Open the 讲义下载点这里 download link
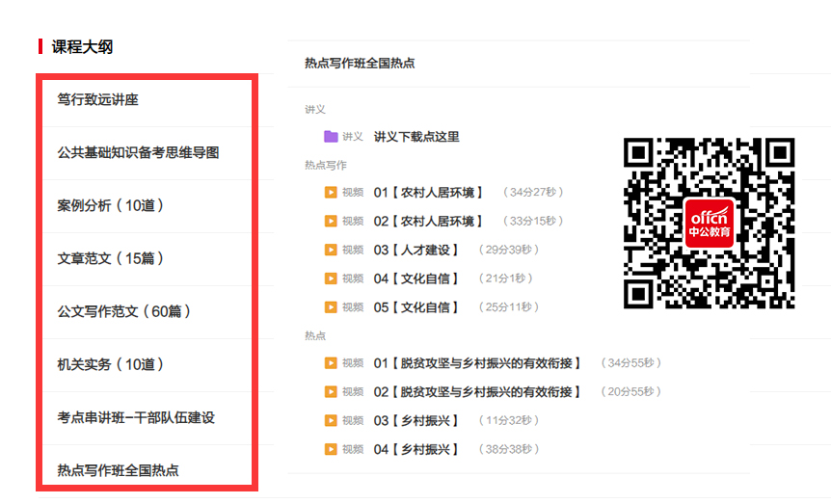831x504 pixels. click(x=416, y=137)
